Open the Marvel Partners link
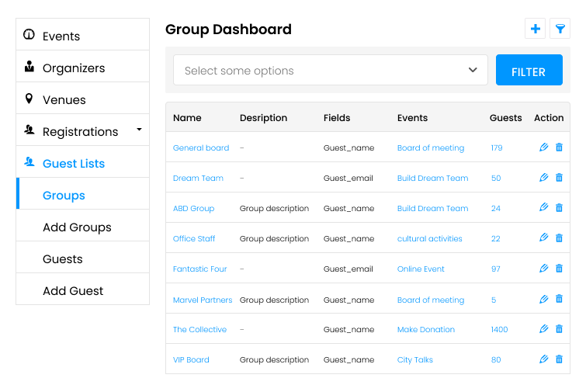The image size is (586, 392). point(202,300)
